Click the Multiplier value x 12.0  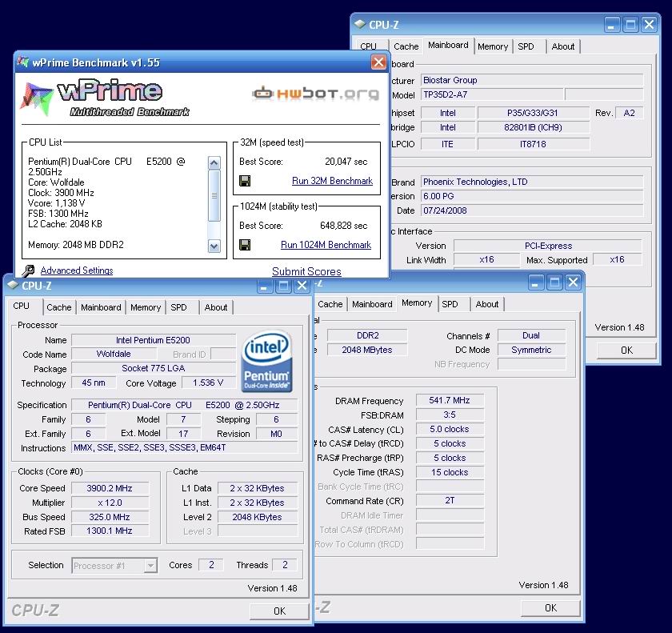(x=110, y=503)
